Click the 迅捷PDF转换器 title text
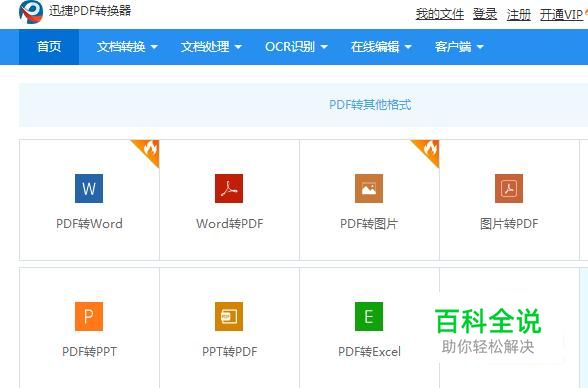This screenshot has width=588, height=388. [90, 10]
